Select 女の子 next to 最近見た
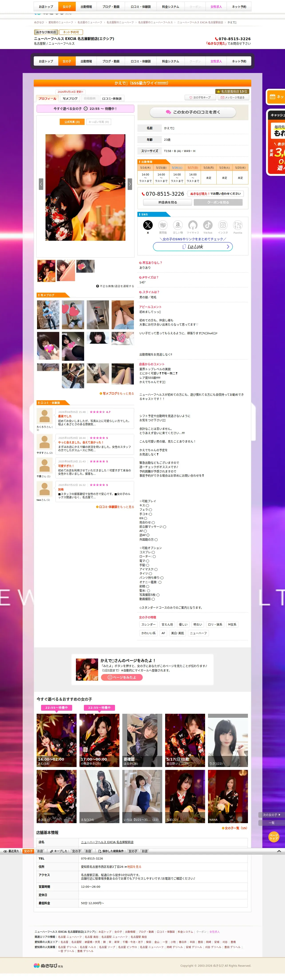 pyautogui.click(x=28, y=851)
